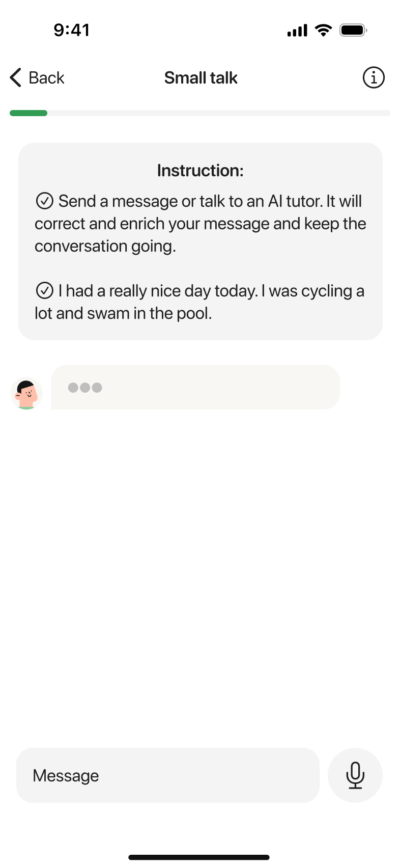Tap the "lot and swam in the pool" sentence
The image size is (400, 868).
tap(123, 313)
